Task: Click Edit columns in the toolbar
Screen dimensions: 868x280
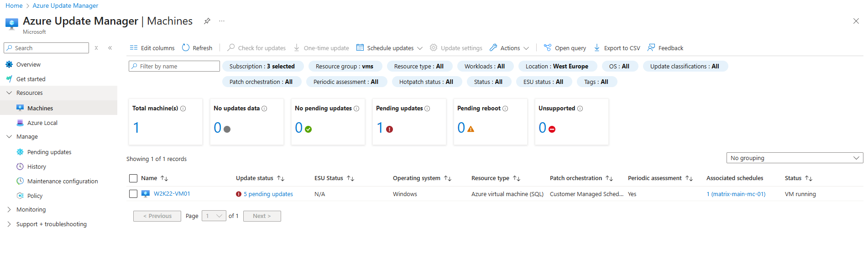Action: coord(152,48)
